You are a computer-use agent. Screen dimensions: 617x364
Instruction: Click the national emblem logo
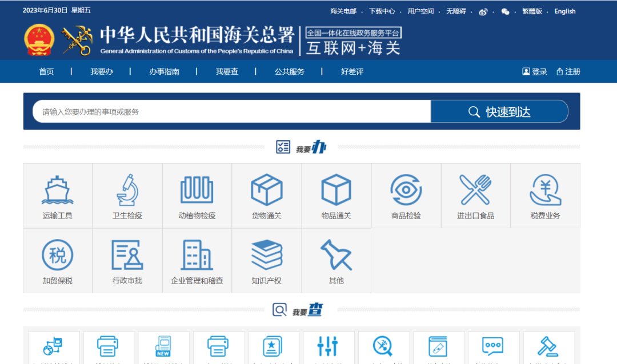coord(39,40)
